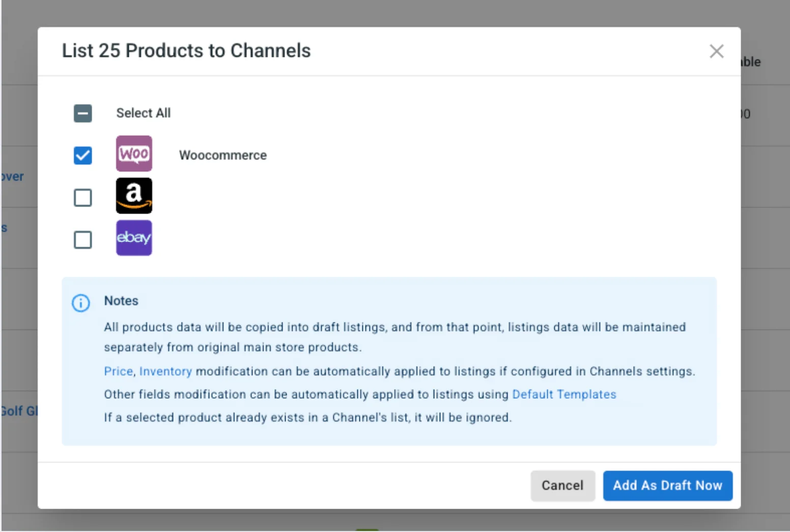Toggle the Select All checkbox
The width and height of the screenshot is (790, 532).
point(82,113)
